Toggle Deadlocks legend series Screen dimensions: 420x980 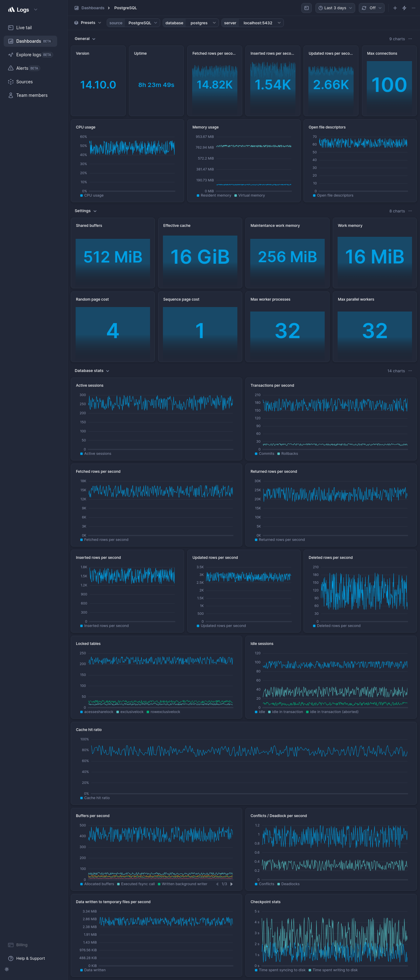288,884
